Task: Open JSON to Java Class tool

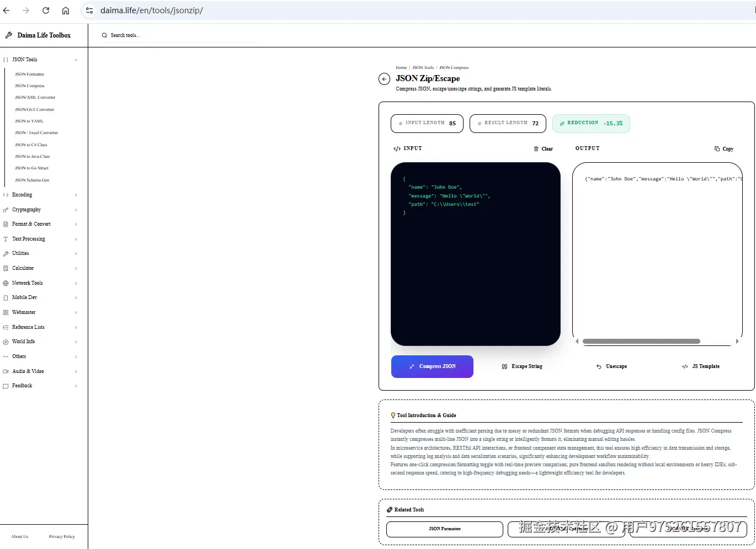Action: coord(33,157)
